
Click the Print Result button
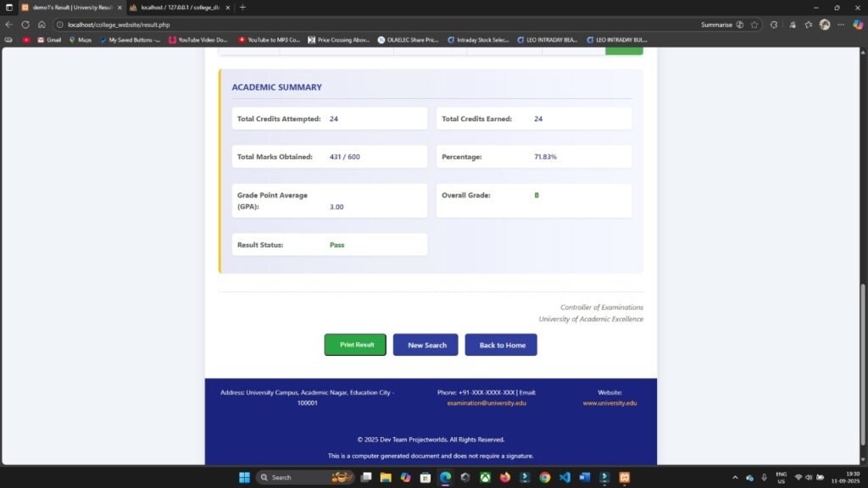[x=355, y=345]
